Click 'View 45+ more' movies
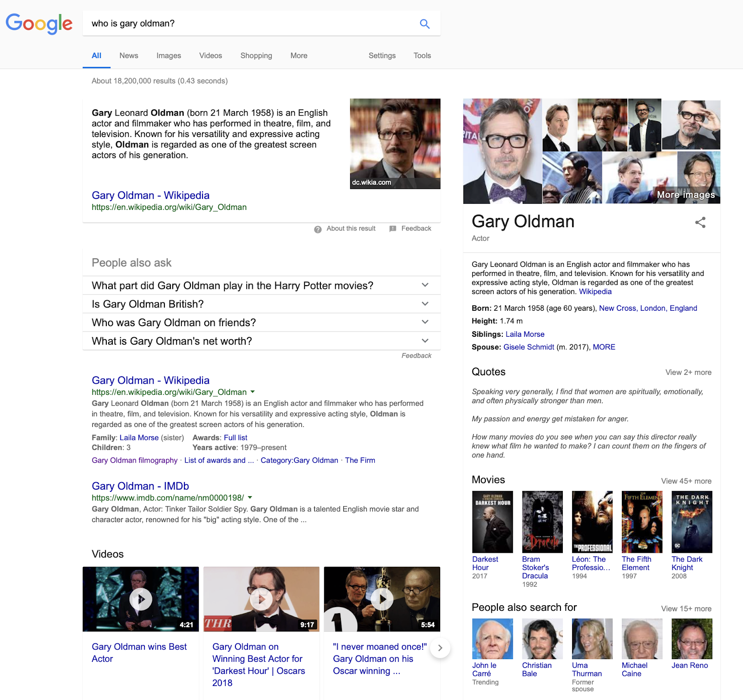The image size is (743, 700). (x=686, y=481)
